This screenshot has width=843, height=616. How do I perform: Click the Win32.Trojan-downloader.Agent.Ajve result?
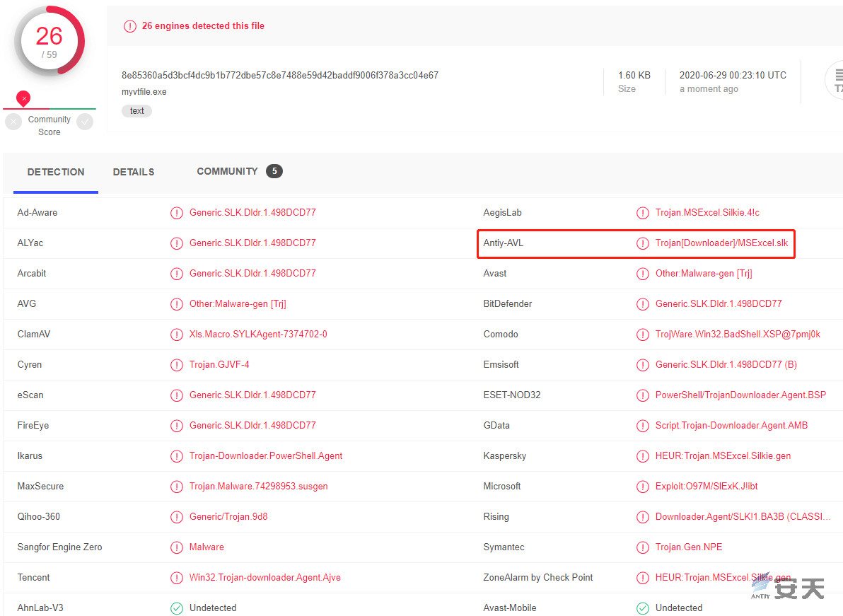265,577
